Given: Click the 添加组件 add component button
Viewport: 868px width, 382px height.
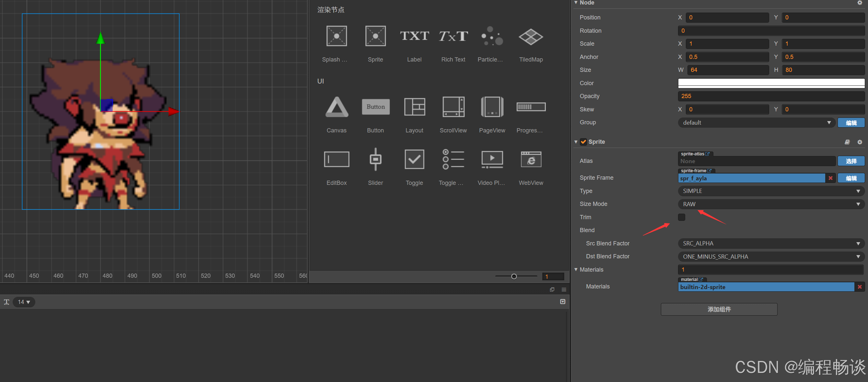Looking at the screenshot, I should 719,309.
